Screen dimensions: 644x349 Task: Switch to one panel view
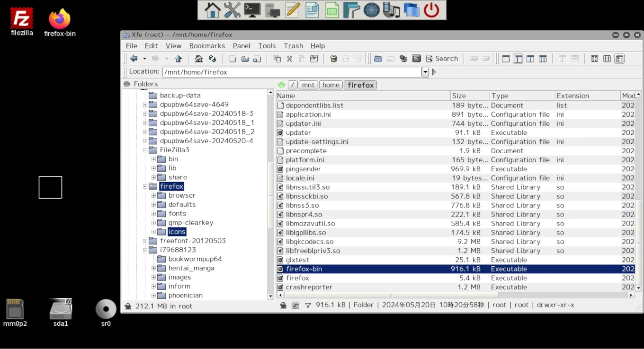506,59
